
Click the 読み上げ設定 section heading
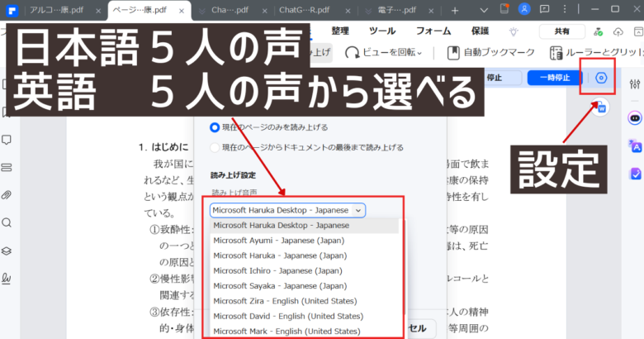[234, 175]
